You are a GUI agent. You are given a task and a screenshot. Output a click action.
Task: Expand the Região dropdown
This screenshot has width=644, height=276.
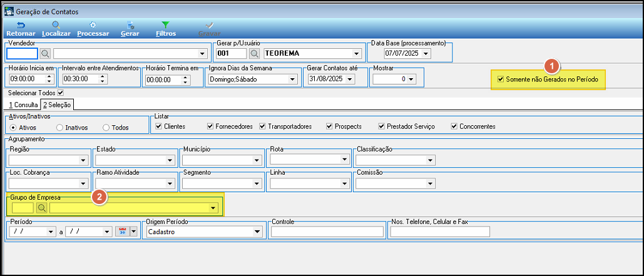pyautogui.click(x=83, y=160)
